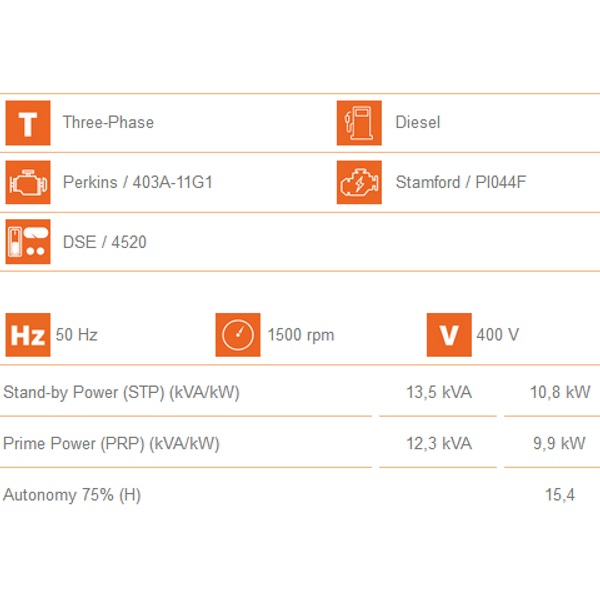Image resolution: width=600 pixels, height=600 pixels.
Task: Click the 13,5 kVA stand-by value
Action: (x=439, y=392)
